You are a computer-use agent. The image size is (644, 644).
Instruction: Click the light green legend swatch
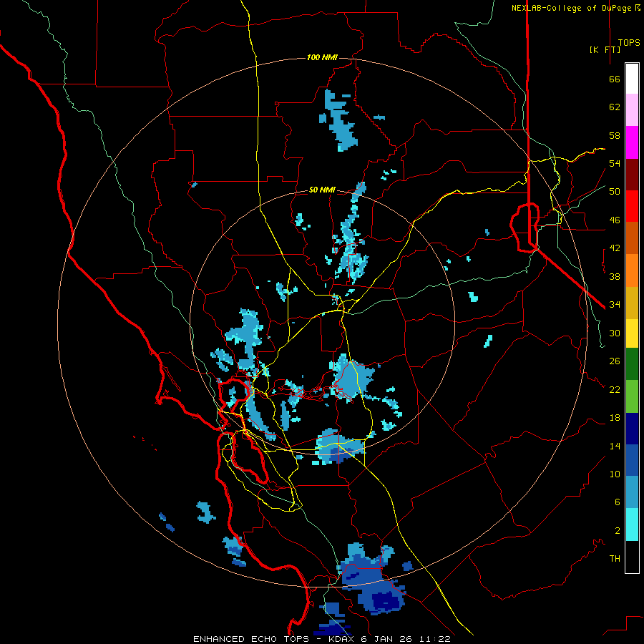(x=632, y=396)
